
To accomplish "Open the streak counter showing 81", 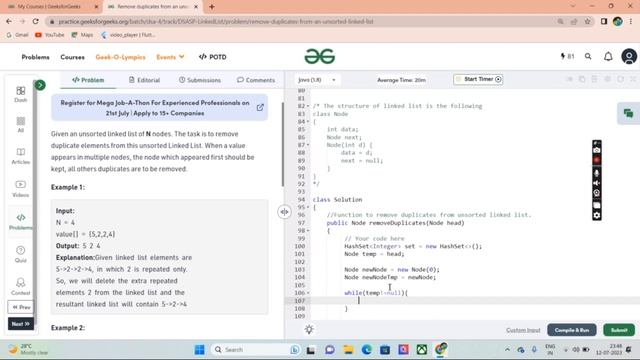I will click(x=567, y=56).
